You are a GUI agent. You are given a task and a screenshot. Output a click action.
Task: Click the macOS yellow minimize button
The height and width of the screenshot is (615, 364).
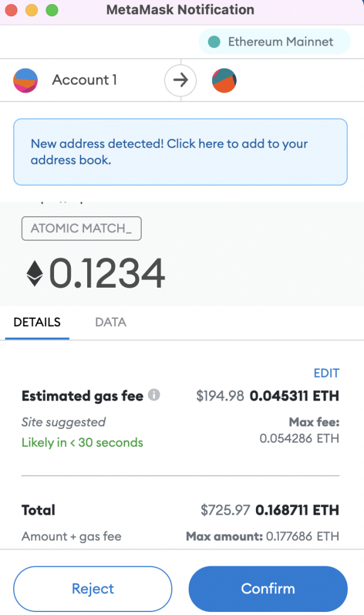(31, 10)
